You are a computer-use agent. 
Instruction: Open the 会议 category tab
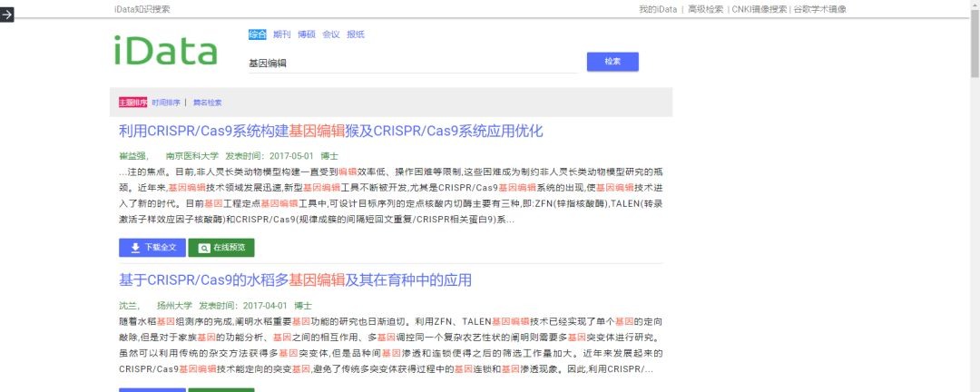point(331,34)
